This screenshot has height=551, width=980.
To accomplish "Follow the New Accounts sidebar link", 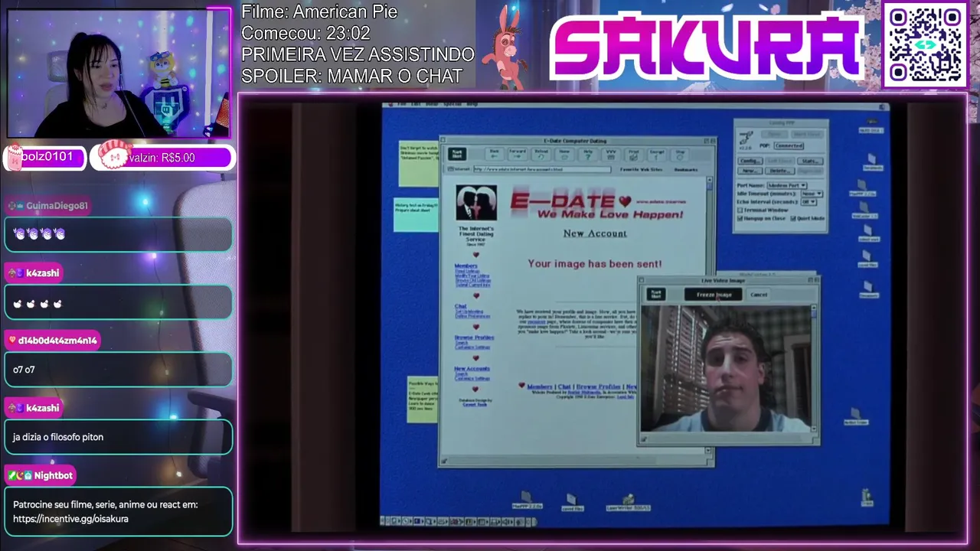I will [x=472, y=369].
